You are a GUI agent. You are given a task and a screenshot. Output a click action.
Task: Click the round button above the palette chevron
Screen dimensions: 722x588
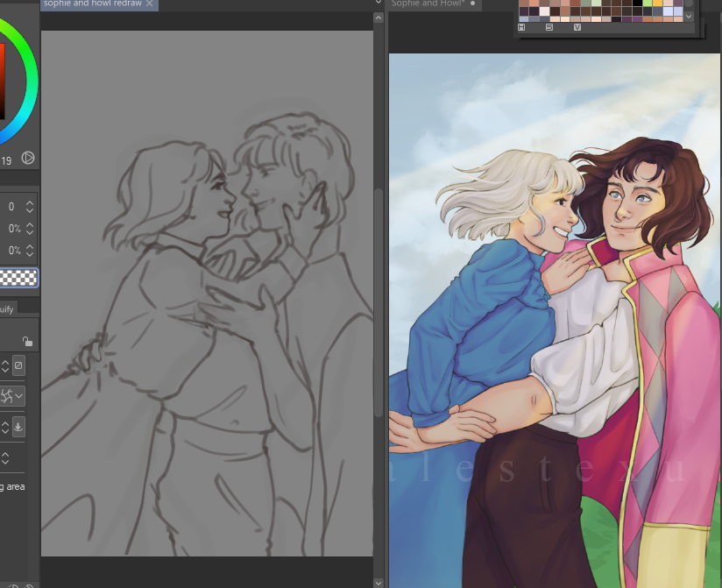pos(689,3)
